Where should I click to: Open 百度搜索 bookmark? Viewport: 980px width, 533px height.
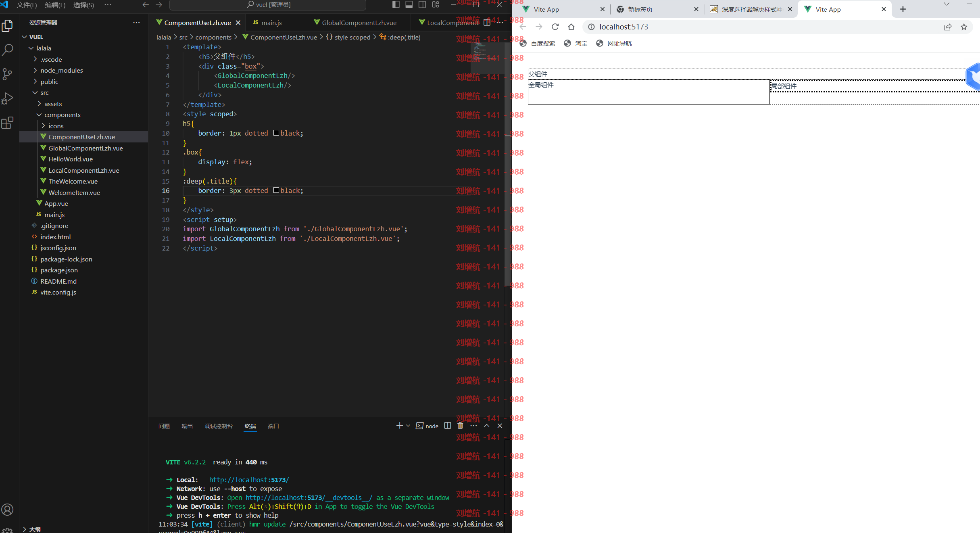pyautogui.click(x=538, y=43)
